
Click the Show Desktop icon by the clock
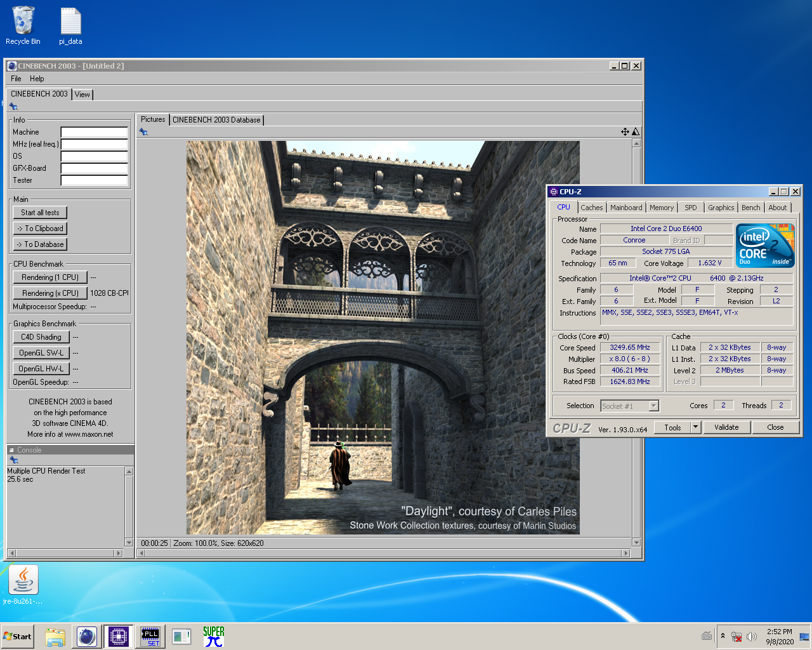[x=804, y=636]
